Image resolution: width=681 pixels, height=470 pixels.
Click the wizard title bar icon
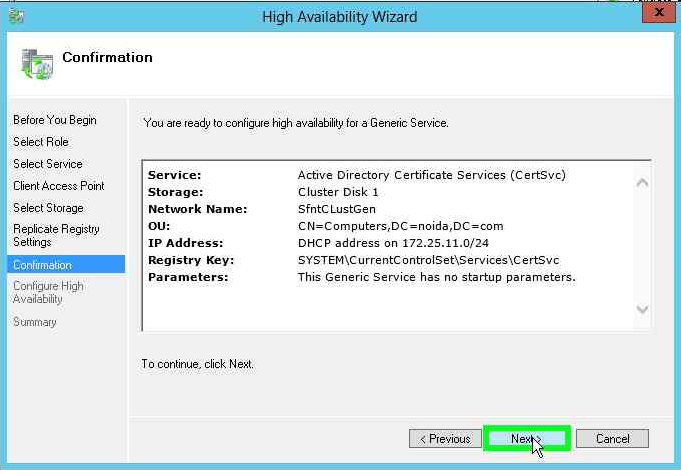[x=16, y=17]
